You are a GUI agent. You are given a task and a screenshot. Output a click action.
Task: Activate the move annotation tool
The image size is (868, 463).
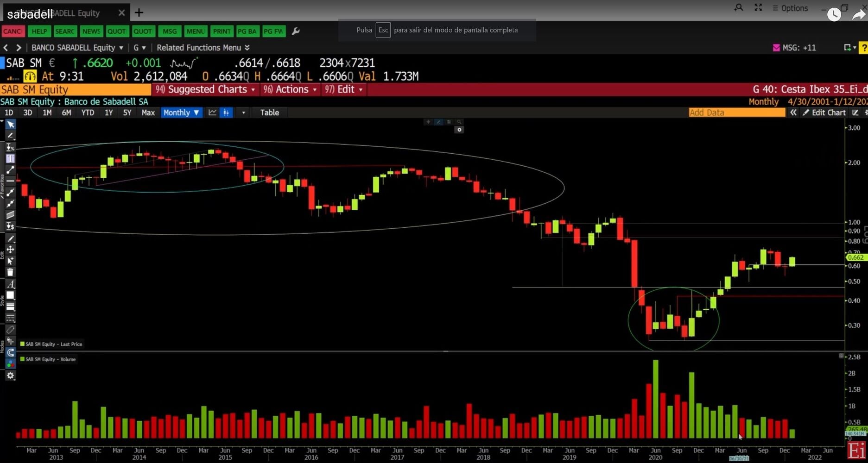[x=10, y=250]
